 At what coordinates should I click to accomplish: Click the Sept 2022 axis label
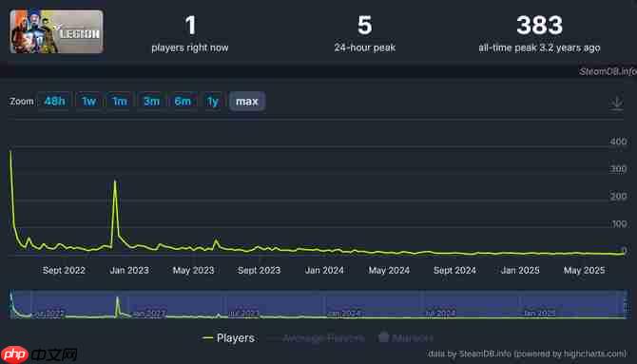(64, 270)
